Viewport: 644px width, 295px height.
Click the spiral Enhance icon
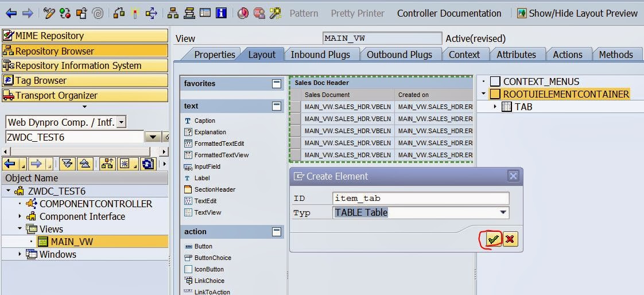click(x=98, y=14)
